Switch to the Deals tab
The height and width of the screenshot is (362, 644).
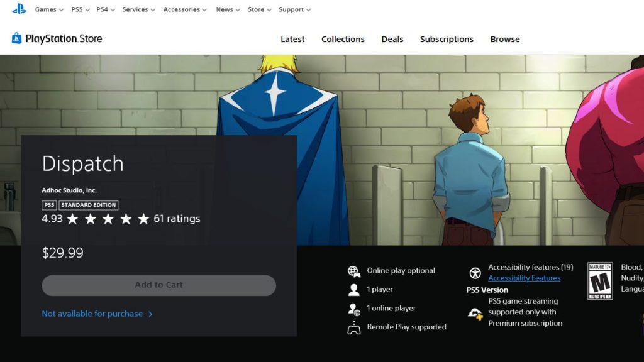[x=392, y=39]
